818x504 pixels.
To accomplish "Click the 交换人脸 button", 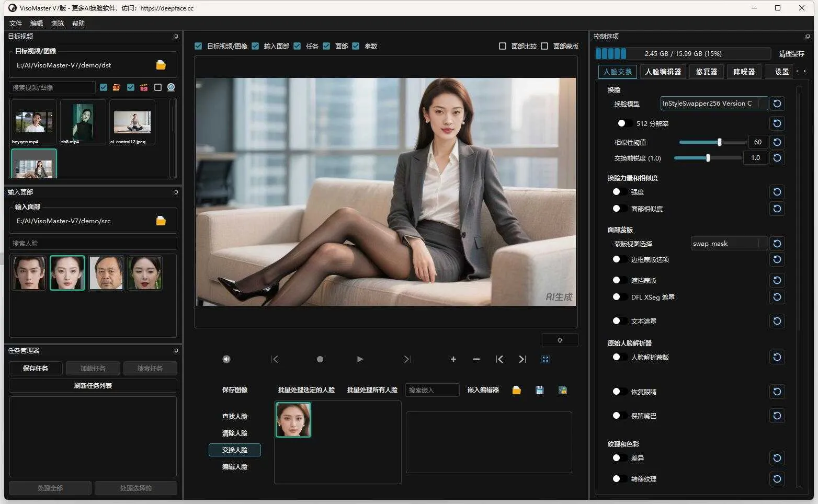I will (234, 450).
